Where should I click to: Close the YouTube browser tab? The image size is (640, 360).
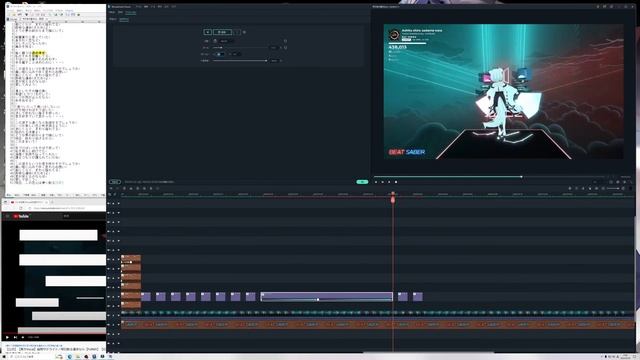tap(46, 202)
